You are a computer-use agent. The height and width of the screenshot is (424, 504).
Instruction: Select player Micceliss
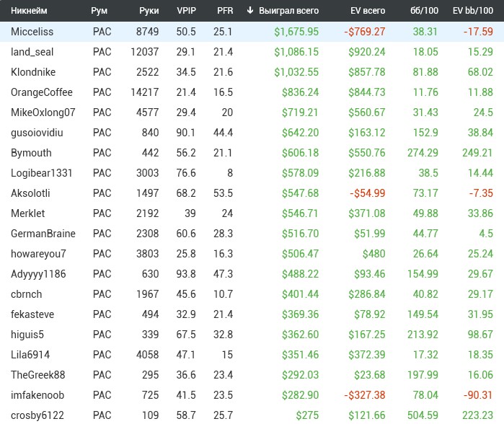32,32
